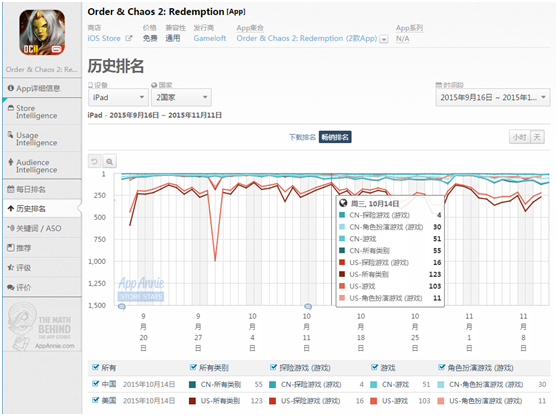Toggle the 探险游戏 (游戏) checkbox
The width and height of the screenshot is (558, 416).
273,367
